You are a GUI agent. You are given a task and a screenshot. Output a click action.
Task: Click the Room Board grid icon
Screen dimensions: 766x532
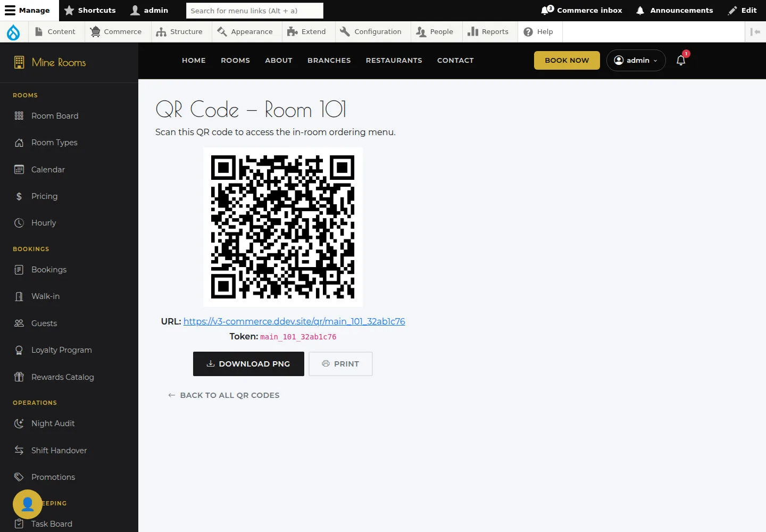[x=19, y=116]
